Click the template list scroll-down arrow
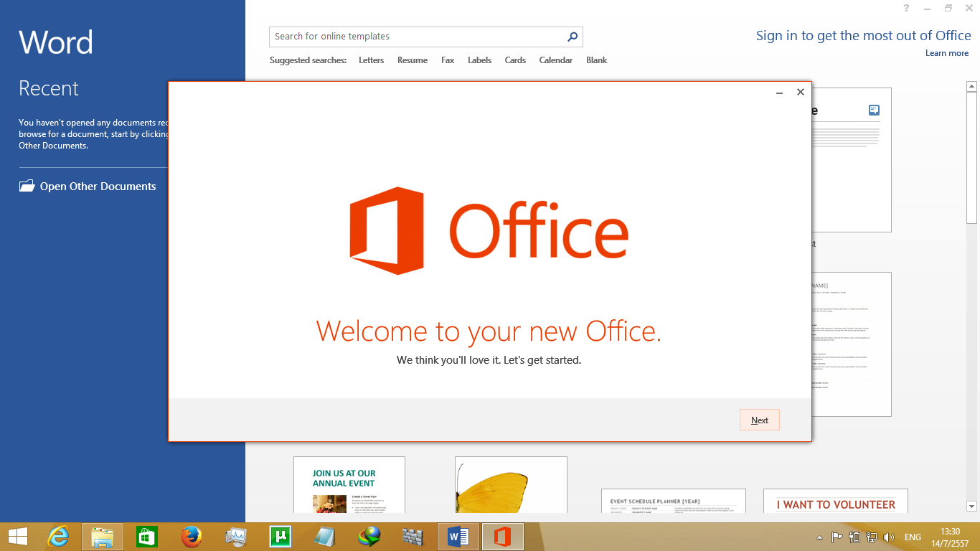The image size is (980, 551). [972, 507]
